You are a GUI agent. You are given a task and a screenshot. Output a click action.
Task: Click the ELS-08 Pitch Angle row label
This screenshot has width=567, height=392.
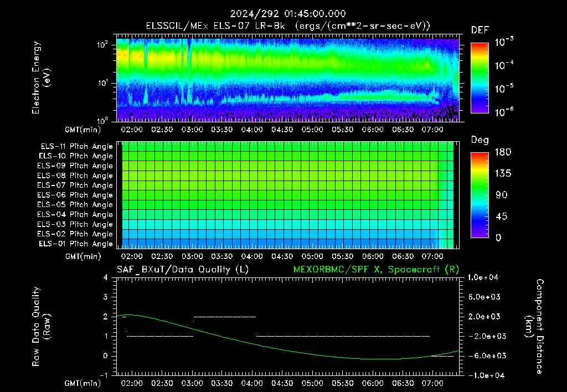coord(75,176)
